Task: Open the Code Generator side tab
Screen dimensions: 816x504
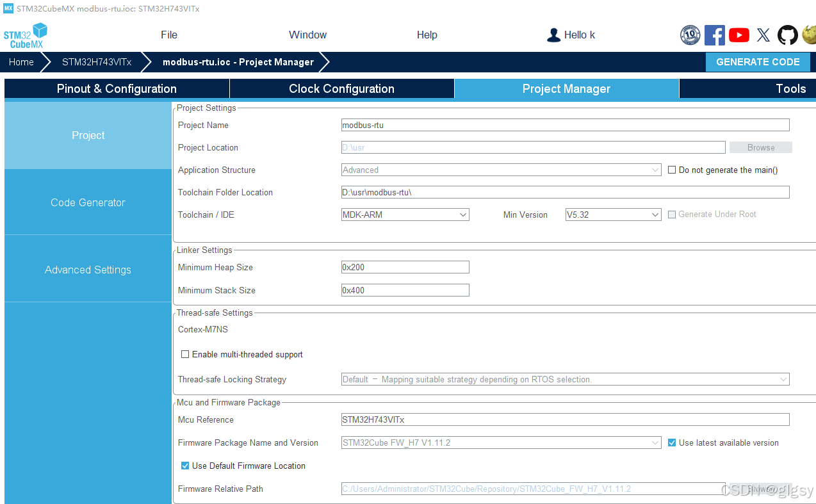Action: 88,202
